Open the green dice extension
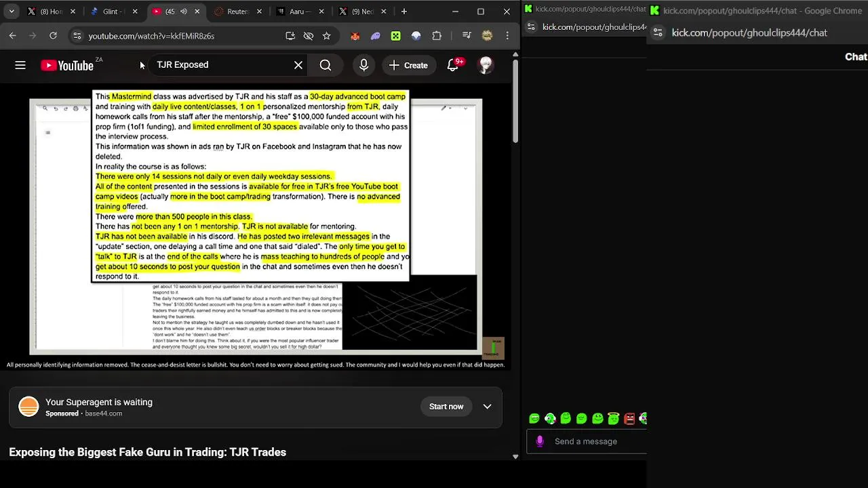 [x=396, y=36]
